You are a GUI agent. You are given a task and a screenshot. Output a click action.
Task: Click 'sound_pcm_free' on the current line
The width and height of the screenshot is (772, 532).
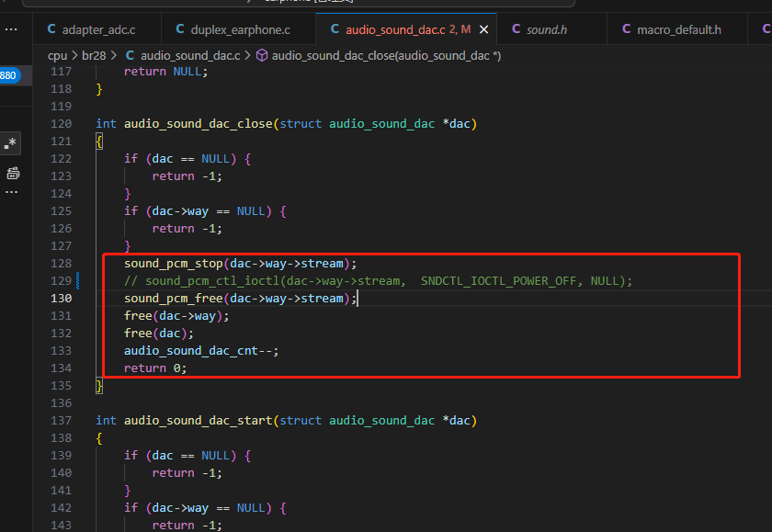[x=174, y=299]
